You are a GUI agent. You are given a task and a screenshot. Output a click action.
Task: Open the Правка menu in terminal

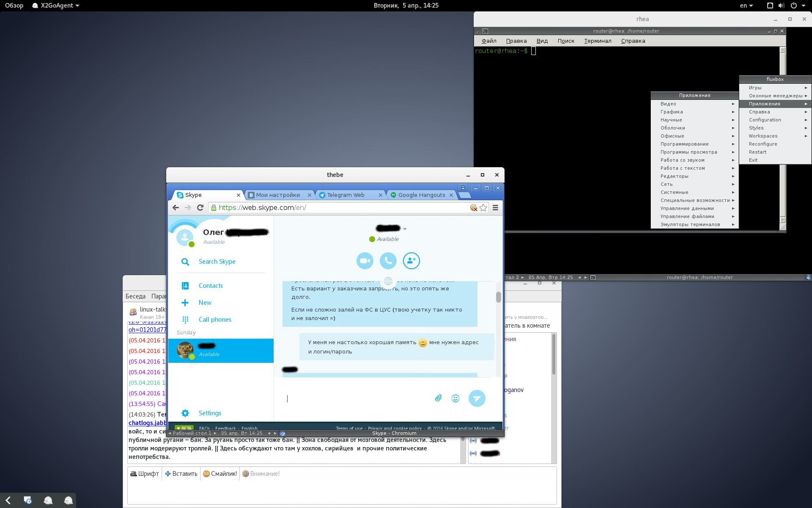tap(516, 41)
